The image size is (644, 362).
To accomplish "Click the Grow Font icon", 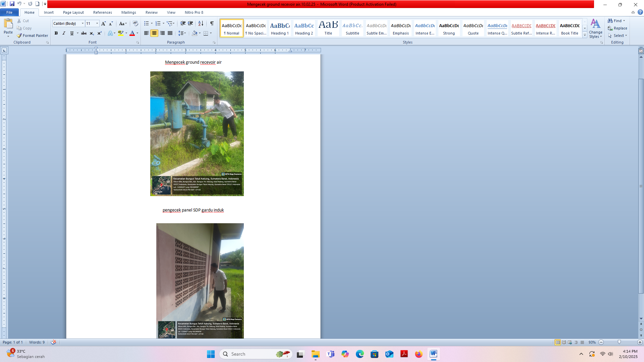I will (103, 23).
